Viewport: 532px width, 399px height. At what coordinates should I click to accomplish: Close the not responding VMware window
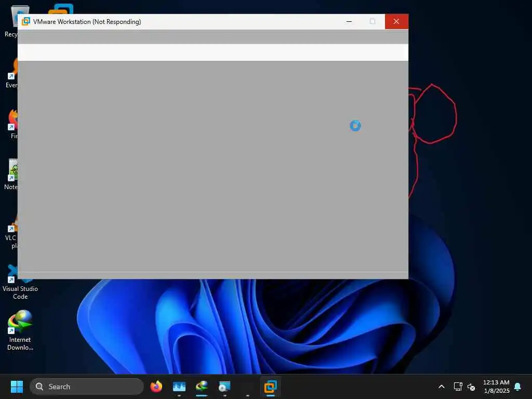tap(396, 21)
